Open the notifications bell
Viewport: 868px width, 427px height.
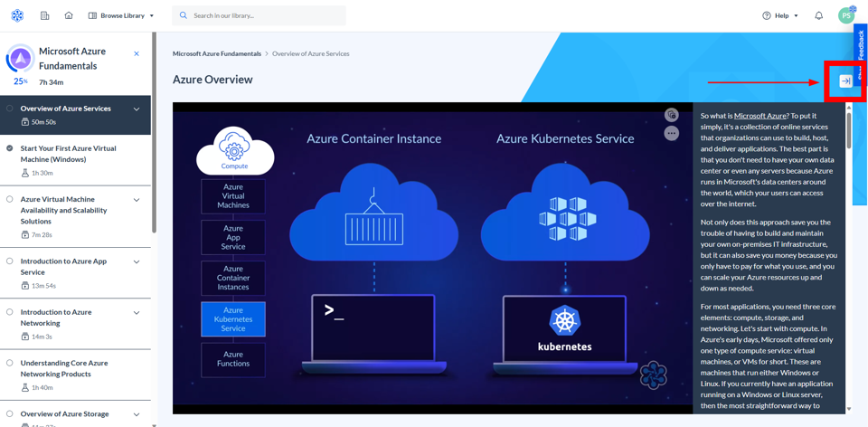tap(819, 15)
